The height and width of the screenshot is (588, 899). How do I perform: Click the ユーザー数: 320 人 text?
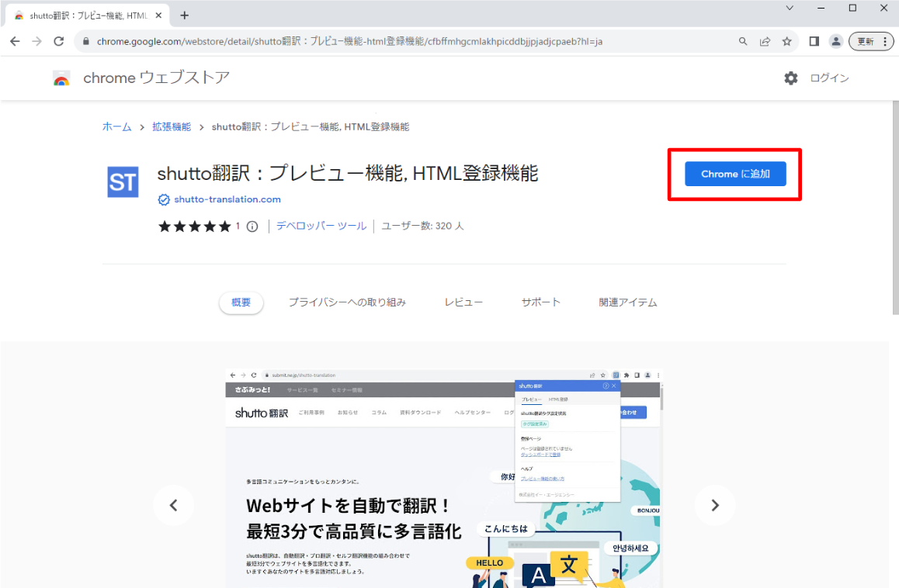click(422, 226)
